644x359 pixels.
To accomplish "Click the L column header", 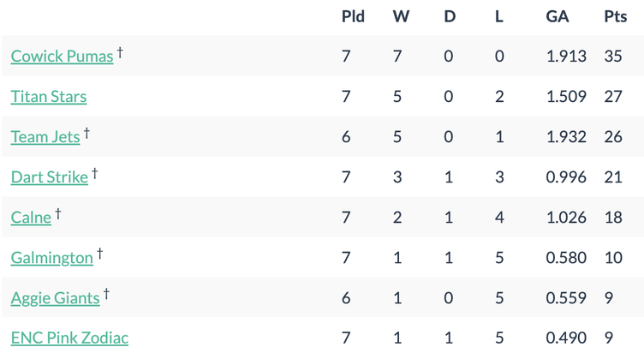I will (x=499, y=16).
